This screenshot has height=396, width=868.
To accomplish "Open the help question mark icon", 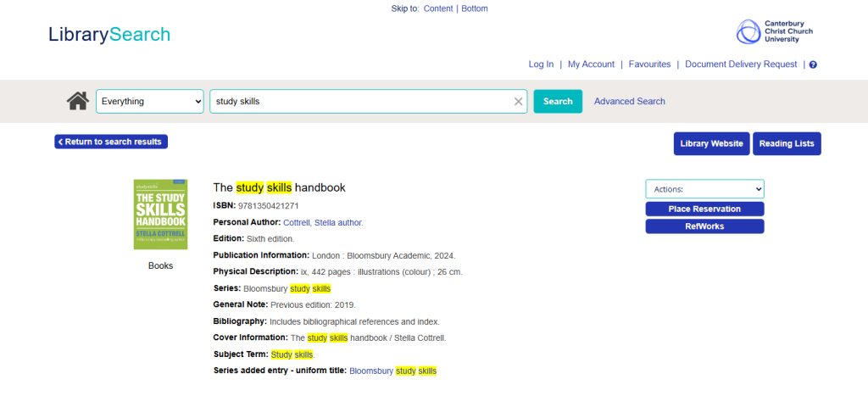I will click(x=813, y=64).
